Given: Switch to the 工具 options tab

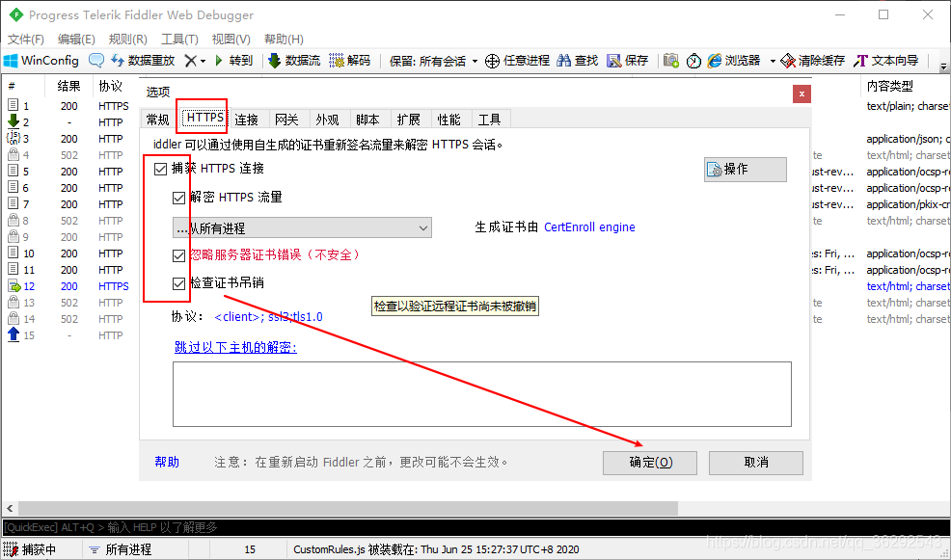Looking at the screenshot, I should 490,120.
